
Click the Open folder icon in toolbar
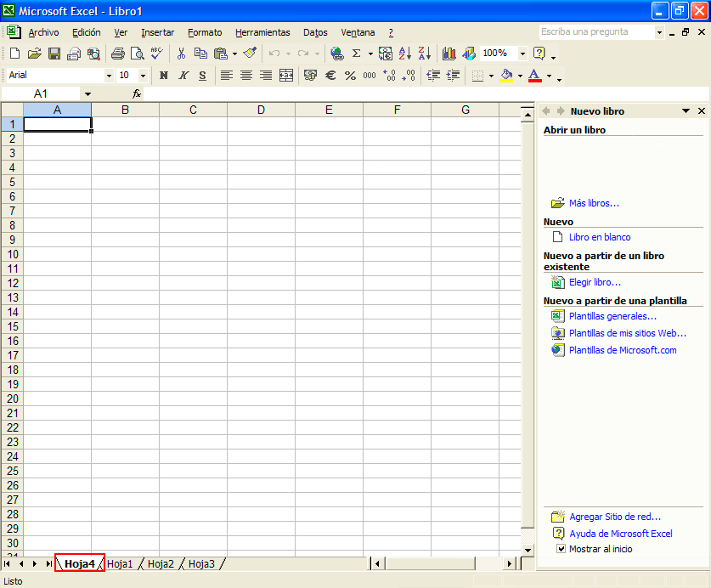coord(34,54)
